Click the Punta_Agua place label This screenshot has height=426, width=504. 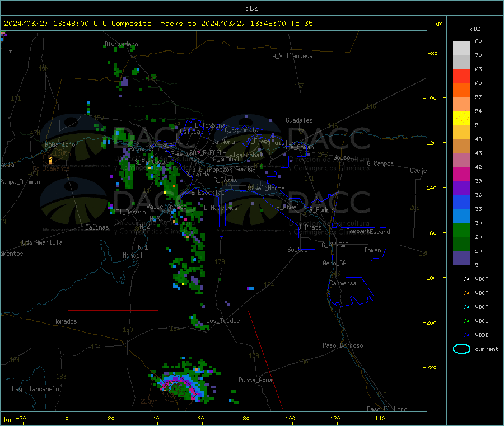click(x=255, y=380)
